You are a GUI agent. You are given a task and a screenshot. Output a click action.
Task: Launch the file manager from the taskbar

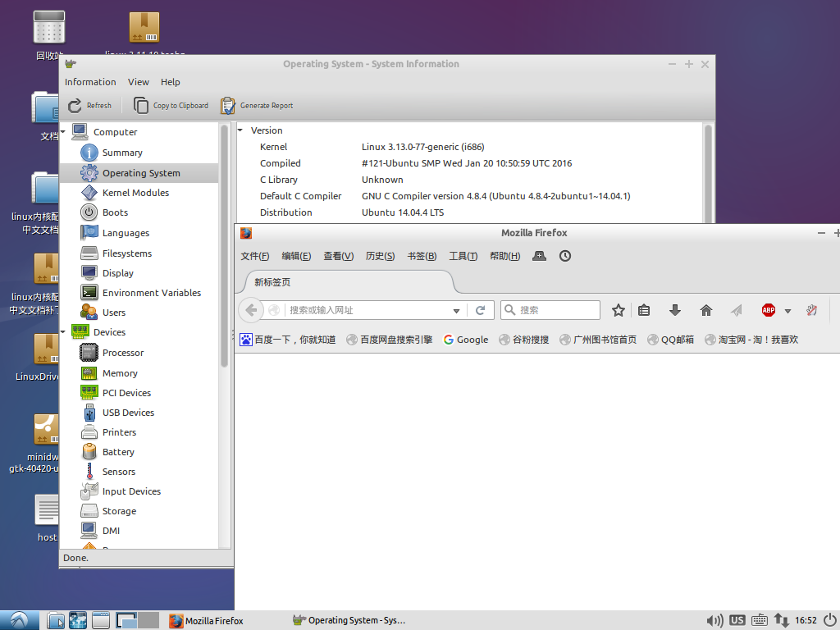(55, 620)
